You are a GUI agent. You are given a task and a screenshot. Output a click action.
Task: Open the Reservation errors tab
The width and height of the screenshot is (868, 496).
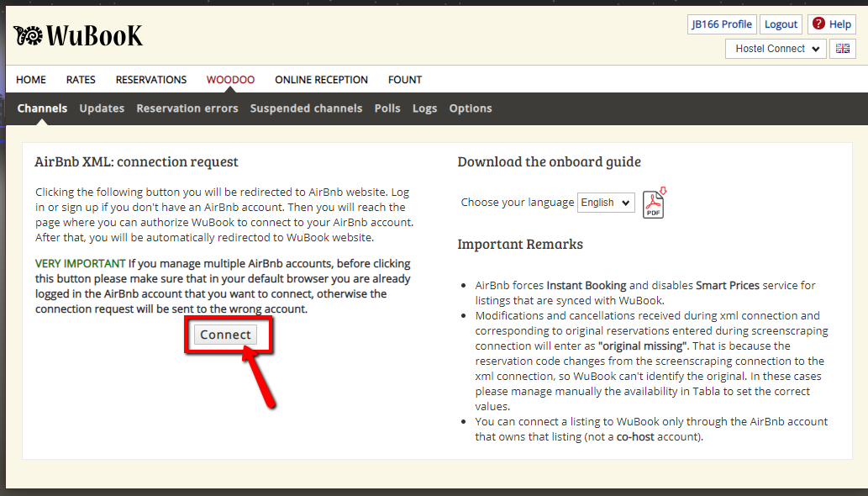[187, 108]
